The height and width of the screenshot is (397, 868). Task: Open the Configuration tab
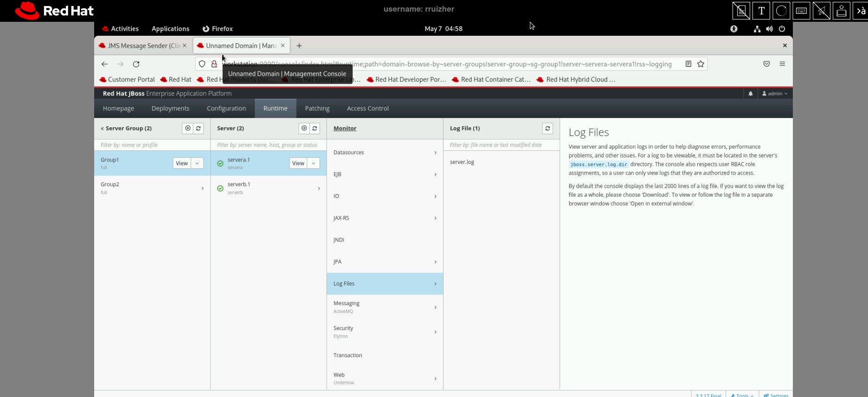point(226,108)
